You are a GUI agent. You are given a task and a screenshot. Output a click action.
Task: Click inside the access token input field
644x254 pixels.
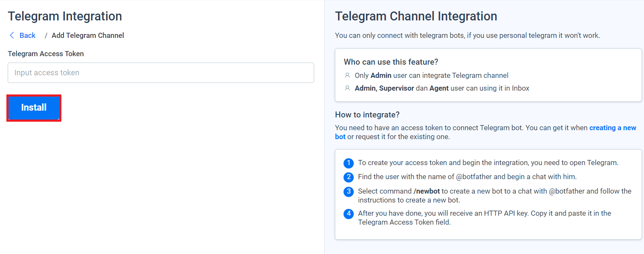tap(161, 72)
